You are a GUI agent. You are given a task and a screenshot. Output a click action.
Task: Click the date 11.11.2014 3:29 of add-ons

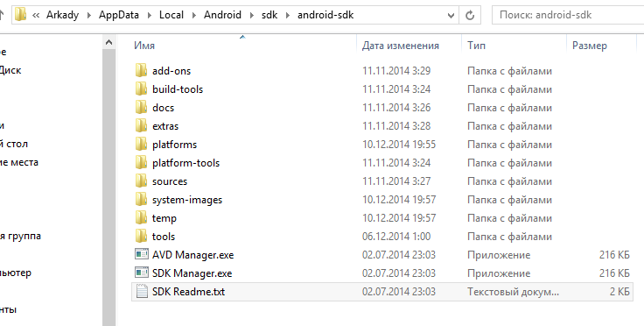pos(396,71)
